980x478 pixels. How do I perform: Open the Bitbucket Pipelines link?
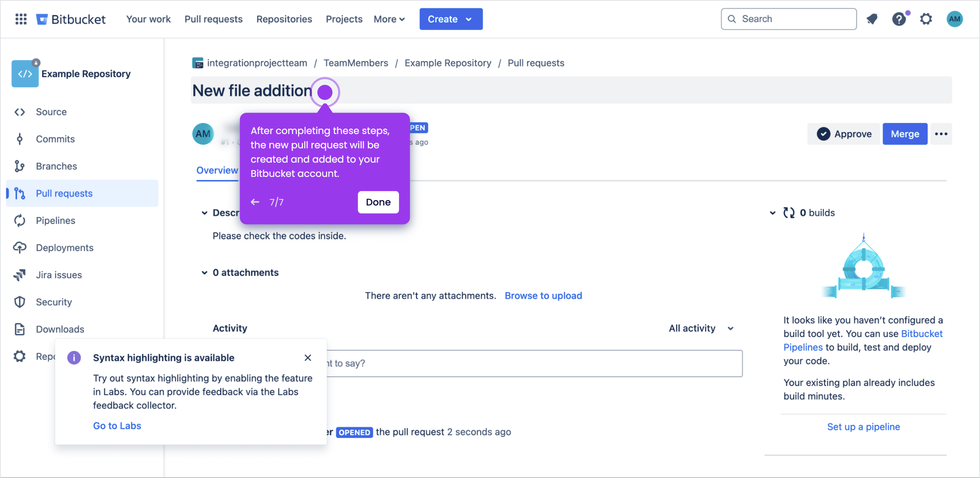(863, 340)
